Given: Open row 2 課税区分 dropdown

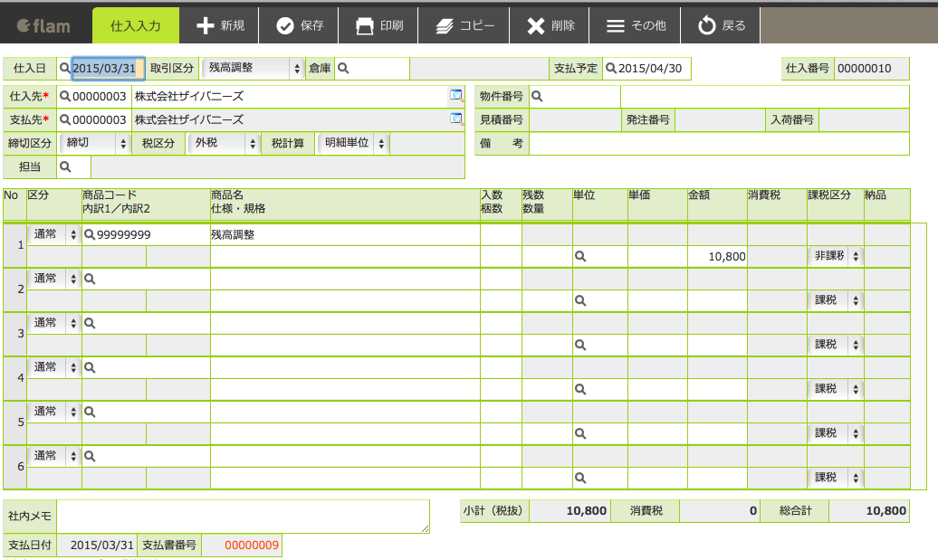Looking at the screenshot, I should [x=836, y=300].
